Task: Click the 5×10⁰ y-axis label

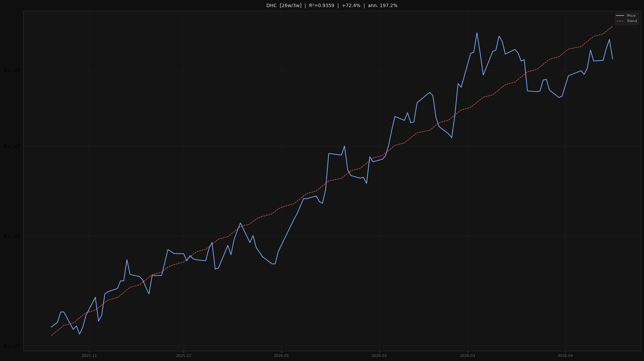Action: (11, 236)
